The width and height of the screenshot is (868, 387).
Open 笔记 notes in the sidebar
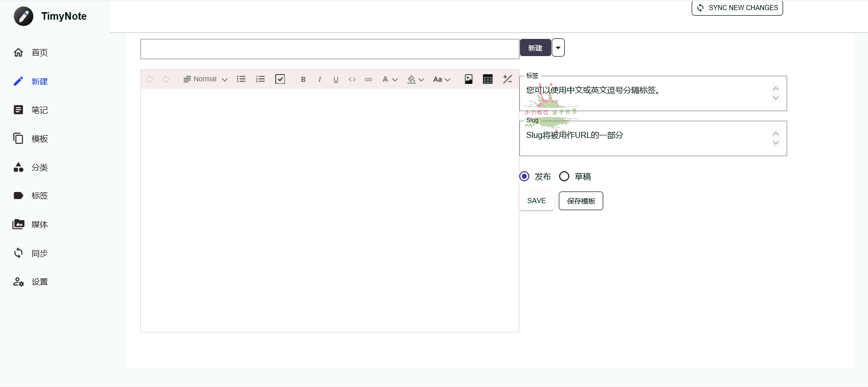tap(39, 110)
